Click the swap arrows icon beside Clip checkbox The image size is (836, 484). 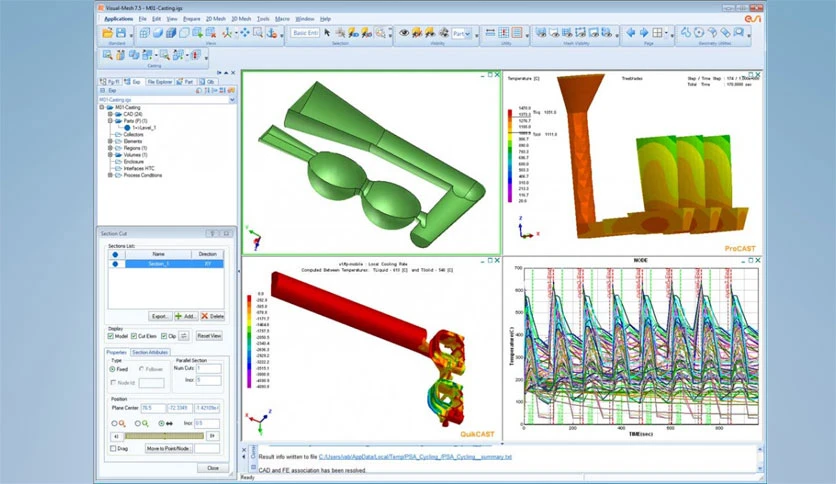pos(183,336)
